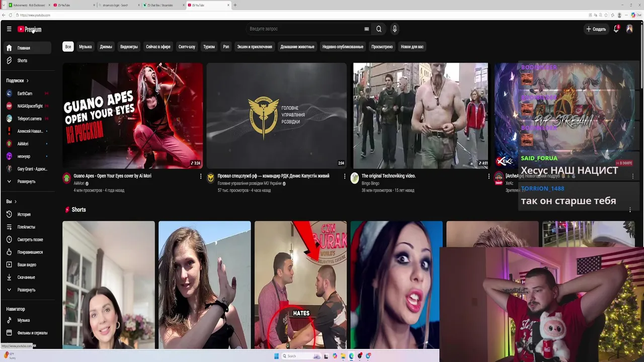
Task: Go to Главная home in sidebar
Action: (28, 48)
